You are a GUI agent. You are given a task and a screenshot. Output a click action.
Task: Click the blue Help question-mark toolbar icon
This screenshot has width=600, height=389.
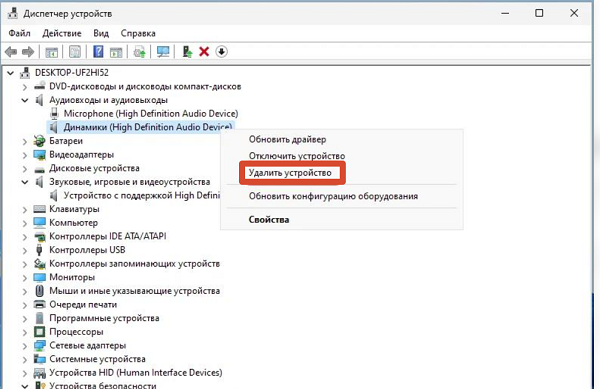click(98, 52)
